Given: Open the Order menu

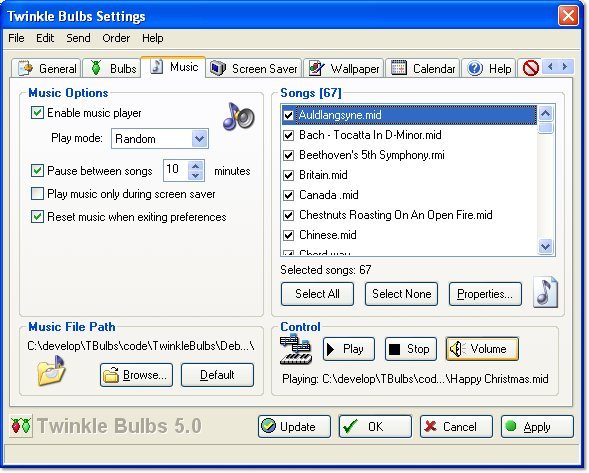Looking at the screenshot, I should point(116,38).
